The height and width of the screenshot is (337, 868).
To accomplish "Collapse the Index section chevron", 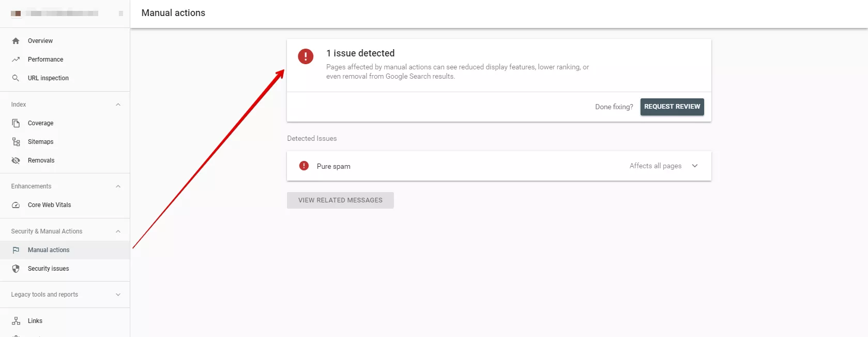I will click(118, 105).
